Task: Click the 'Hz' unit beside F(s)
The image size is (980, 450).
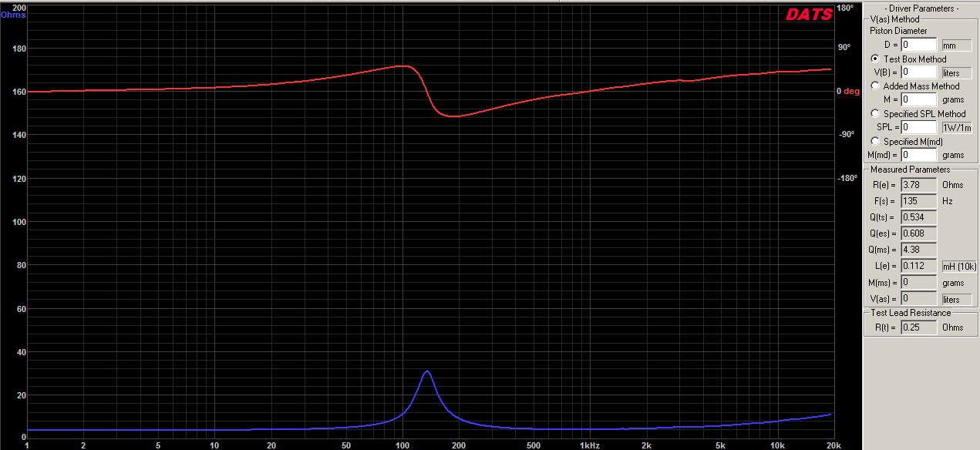Action: click(x=948, y=201)
